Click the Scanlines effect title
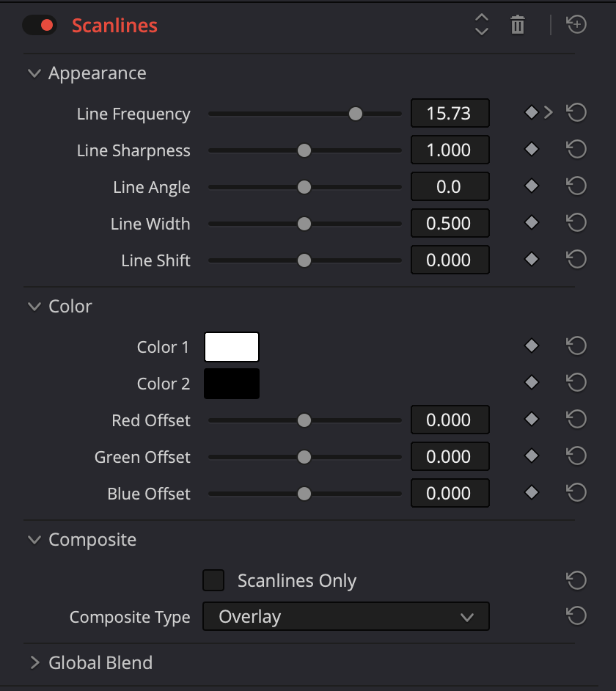This screenshot has height=691, width=616. pyautogui.click(x=114, y=25)
